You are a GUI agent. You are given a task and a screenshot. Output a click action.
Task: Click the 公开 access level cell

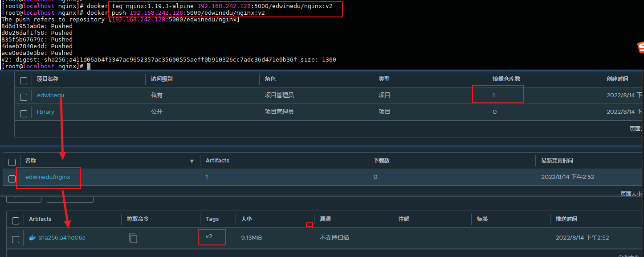[156, 112]
